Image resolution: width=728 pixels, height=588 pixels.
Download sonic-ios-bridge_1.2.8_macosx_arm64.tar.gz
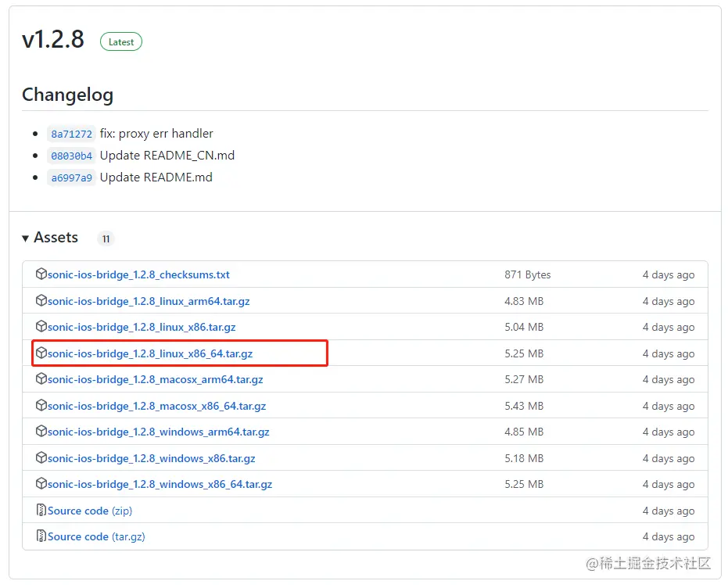tap(155, 380)
